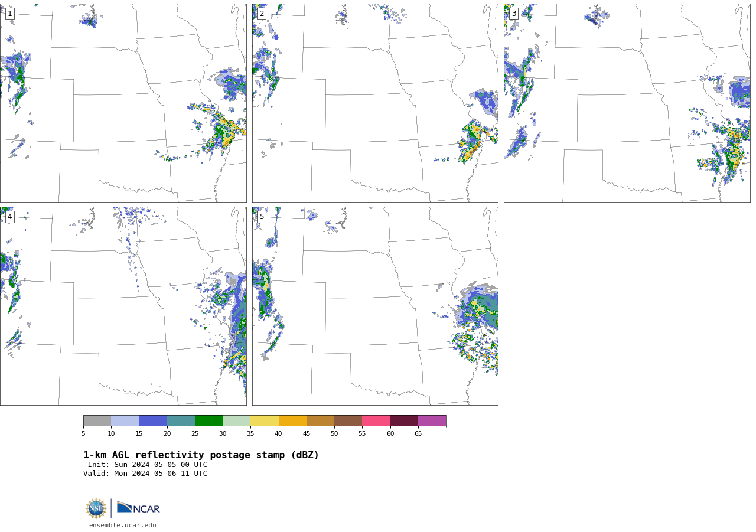Click the colorbar tick label 65
The height and width of the screenshot is (532, 756).
[418, 434]
